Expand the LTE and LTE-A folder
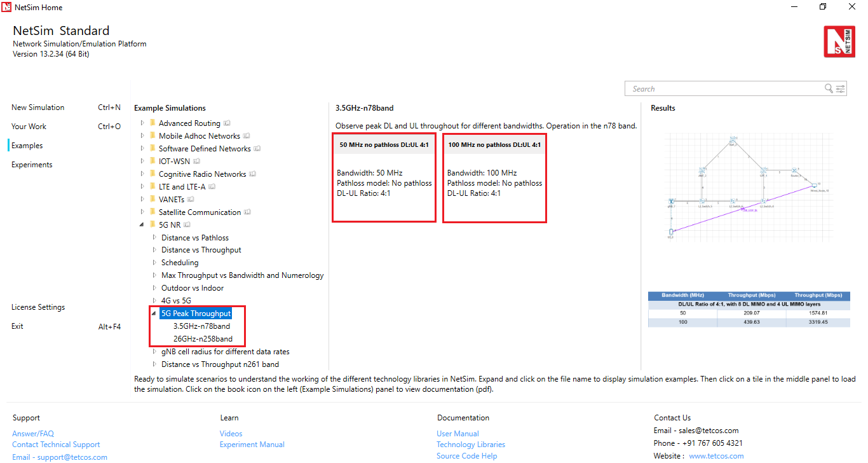Screen dimensions: 868x463 142,187
